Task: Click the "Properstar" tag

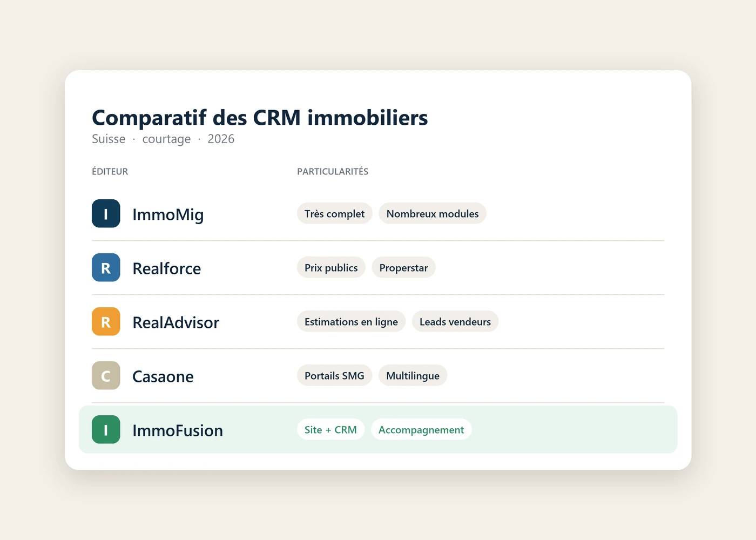Action: pos(403,267)
